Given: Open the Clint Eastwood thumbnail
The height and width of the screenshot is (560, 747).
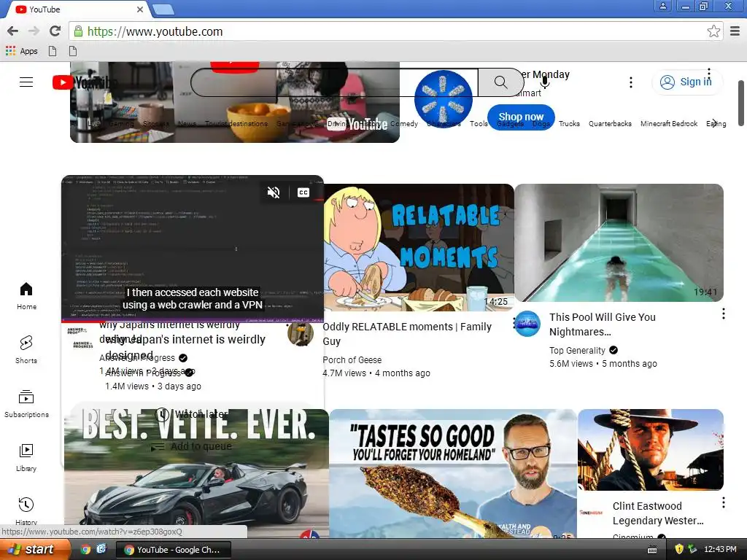Looking at the screenshot, I should click(650, 449).
